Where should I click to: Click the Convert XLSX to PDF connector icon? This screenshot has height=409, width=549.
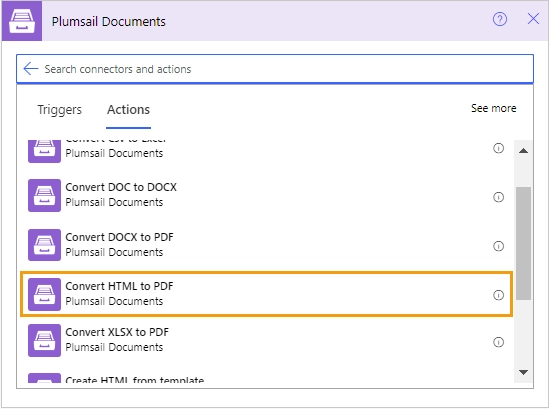click(44, 340)
